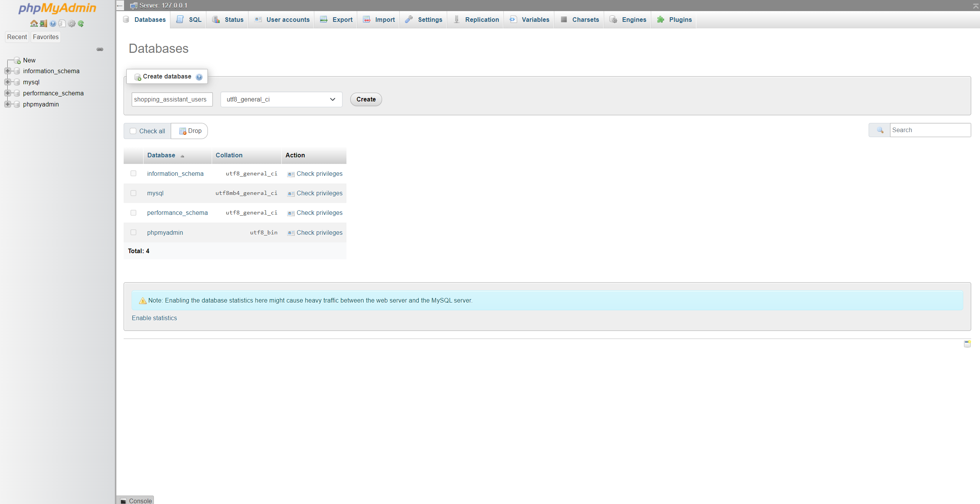Open navigation panel settings gear icon
Viewport: 980px width, 504px height.
coord(72,24)
